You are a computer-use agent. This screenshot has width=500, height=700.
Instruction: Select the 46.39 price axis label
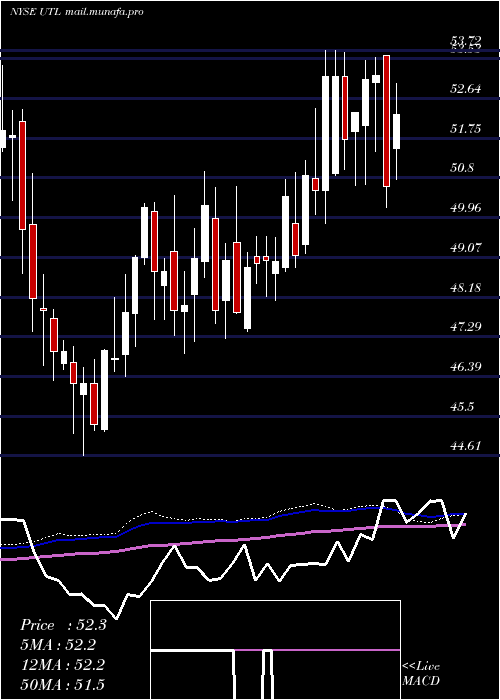(x=466, y=367)
